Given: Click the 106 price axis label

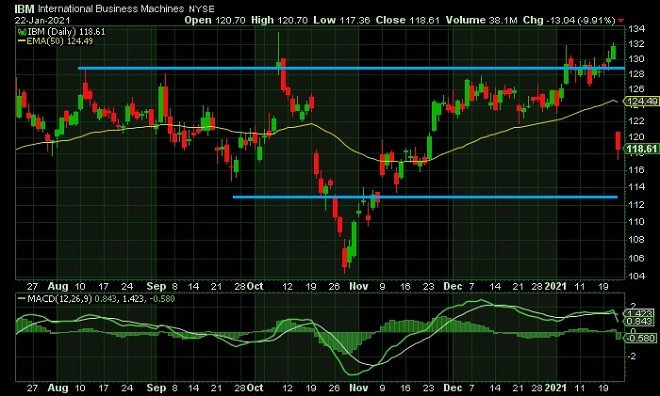Looking at the screenshot, I should (x=636, y=258).
